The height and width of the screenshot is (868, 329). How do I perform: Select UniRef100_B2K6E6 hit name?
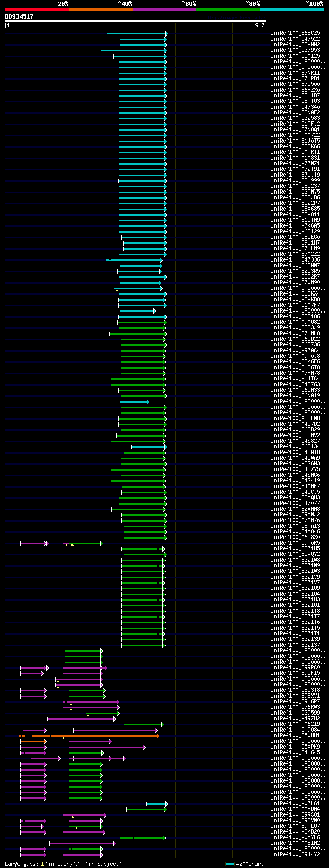tap(295, 362)
